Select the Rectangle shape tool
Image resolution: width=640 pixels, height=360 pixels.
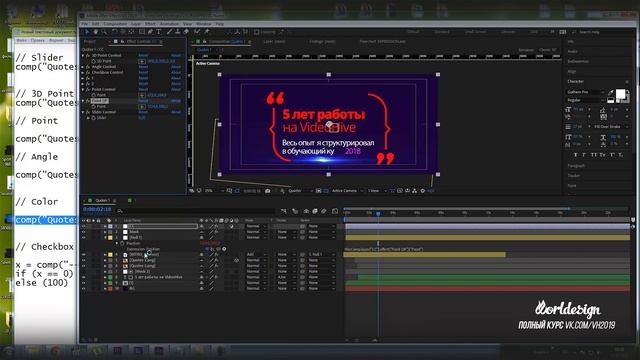142,32
